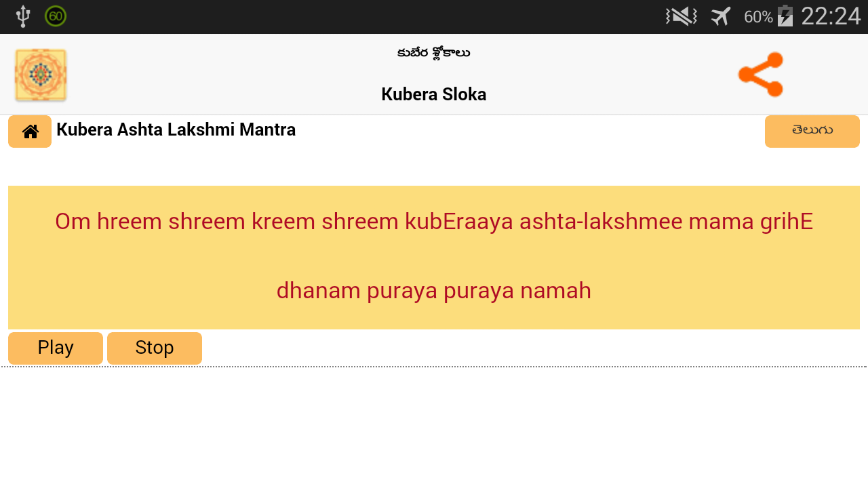Tap the 60% battery percentage text
The height and width of the screenshot is (488, 868).
758,17
